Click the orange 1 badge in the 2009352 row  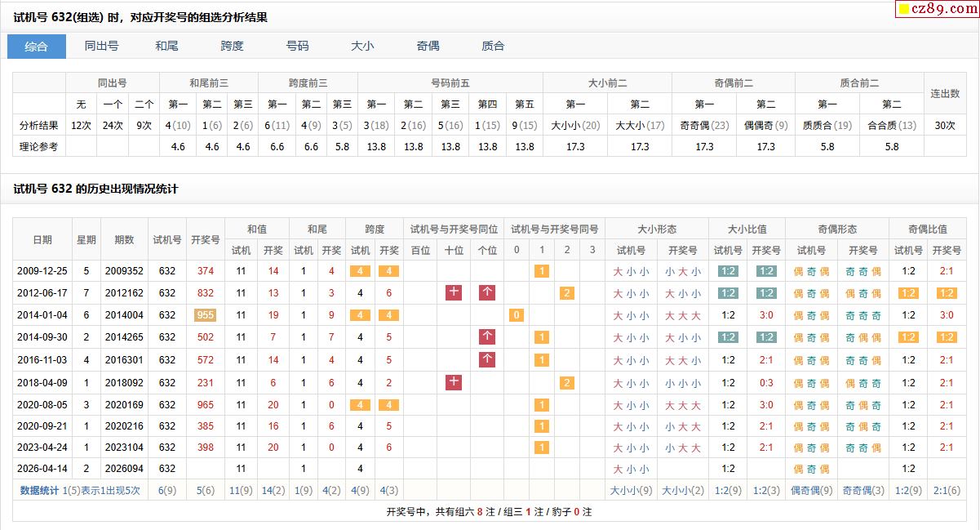(541, 271)
